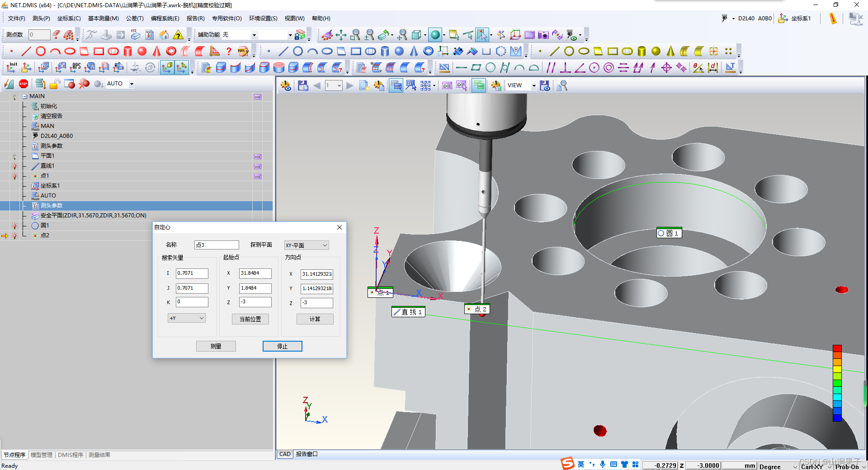Screen dimensions: 868x470
Task: Click the 当前位置 button
Action: (x=250, y=319)
